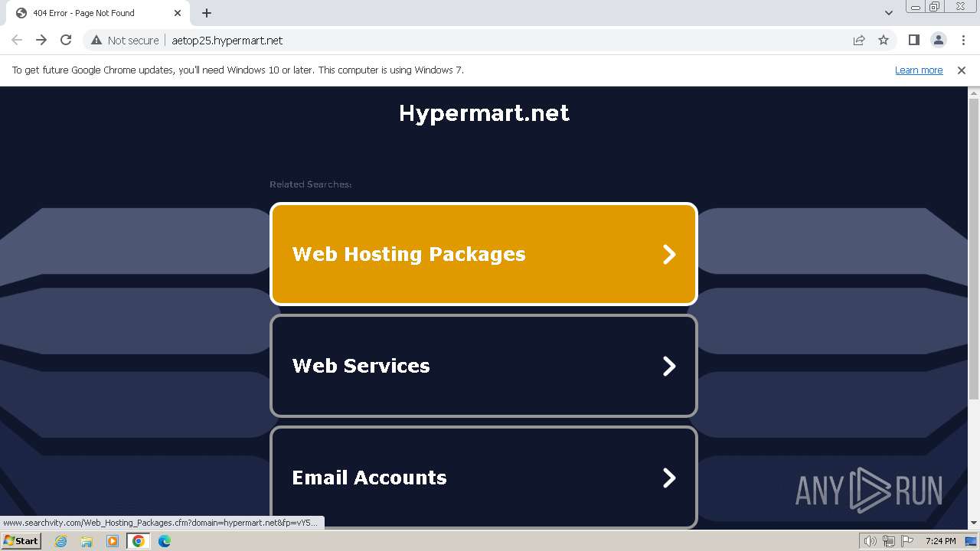The image size is (980, 551).
Task: Expand the tab search dropdown
Action: pyautogui.click(x=889, y=13)
